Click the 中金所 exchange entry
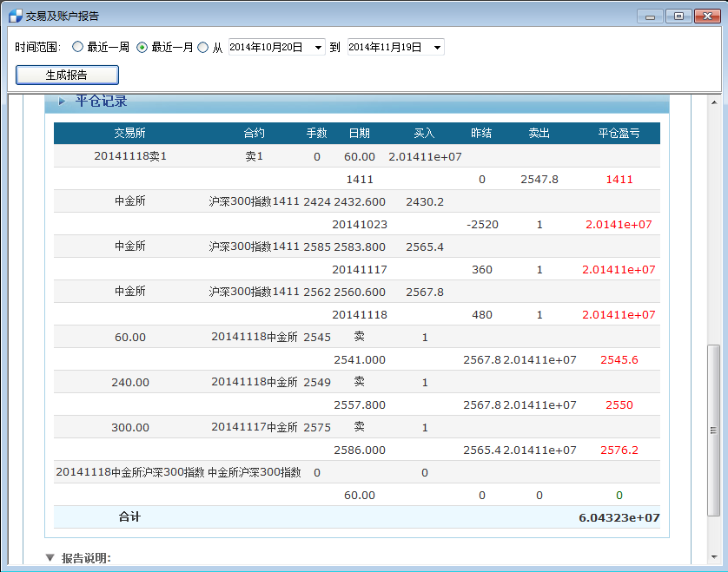Image resolution: width=728 pixels, height=572 pixels. pyautogui.click(x=129, y=201)
